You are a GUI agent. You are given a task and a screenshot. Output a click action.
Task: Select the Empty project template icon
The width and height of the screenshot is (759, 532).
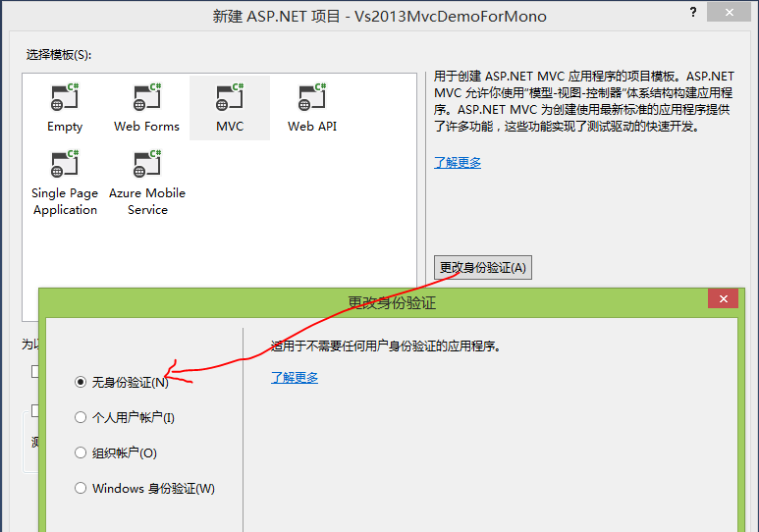pos(65,97)
